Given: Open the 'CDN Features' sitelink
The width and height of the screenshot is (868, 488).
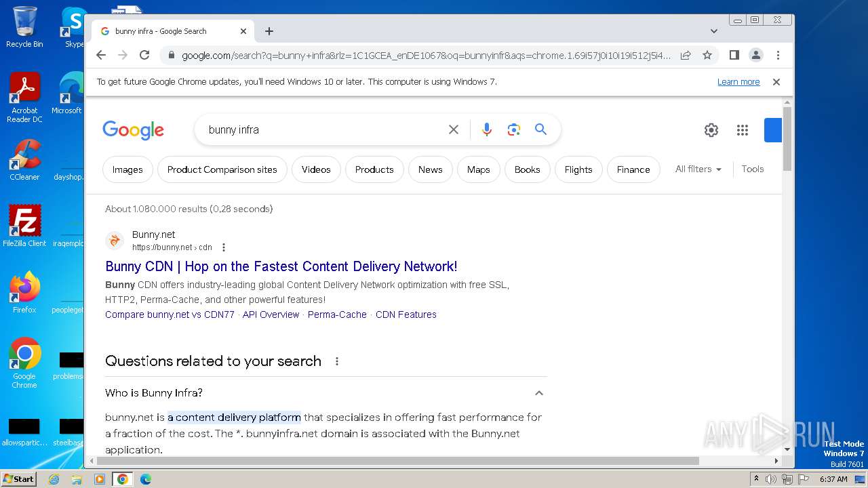Looking at the screenshot, I should tap(406, 314).
